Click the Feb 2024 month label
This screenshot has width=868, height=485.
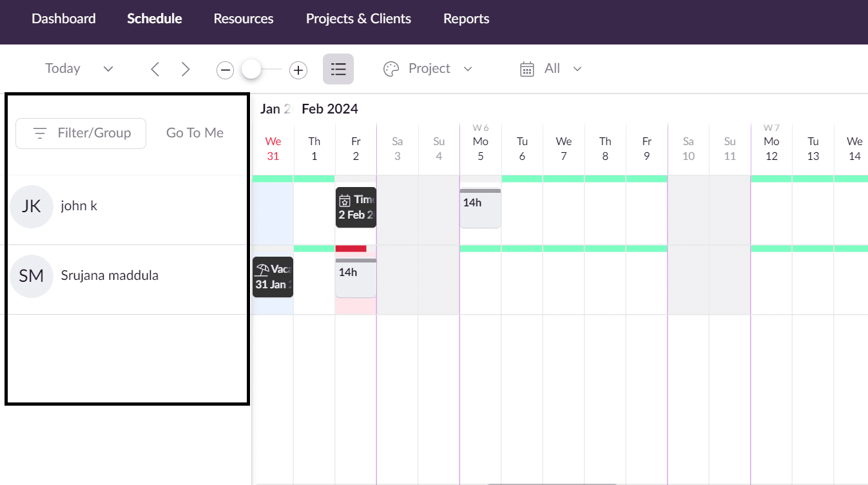click(329, 109)
